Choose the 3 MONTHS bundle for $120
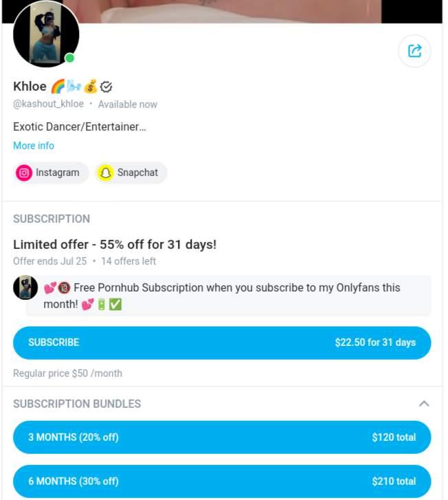448x500 pixels. 222,437
